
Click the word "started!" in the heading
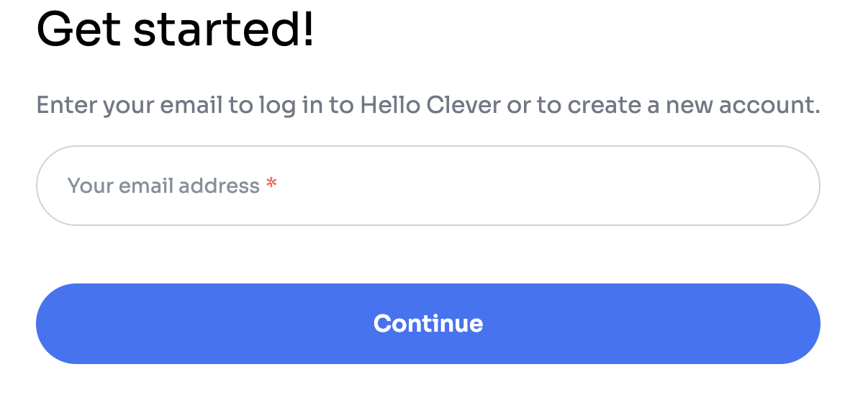coord(224,30)
